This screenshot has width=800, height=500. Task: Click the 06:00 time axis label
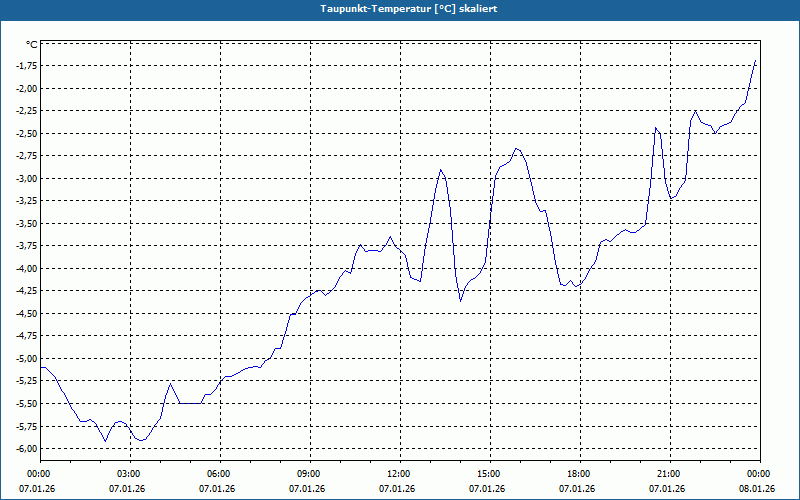point(220,474)
